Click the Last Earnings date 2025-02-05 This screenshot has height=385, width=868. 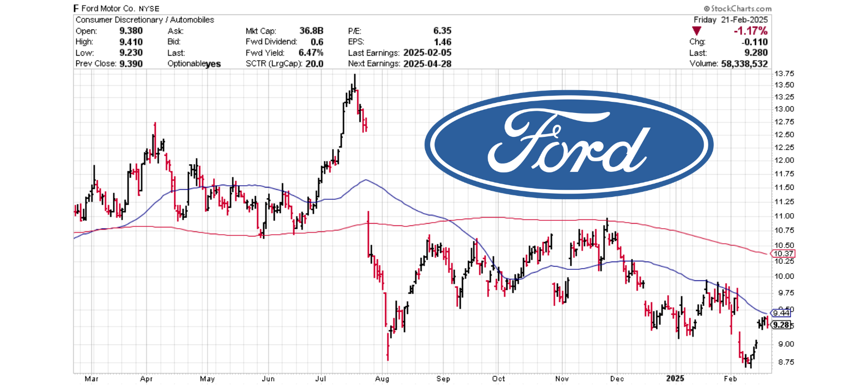point(428,53)
